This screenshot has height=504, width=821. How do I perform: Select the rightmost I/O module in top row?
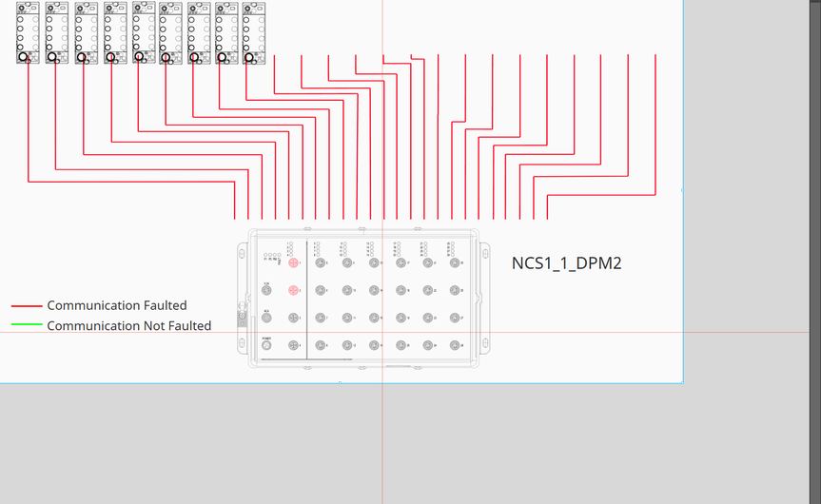pyautogui.click(x=253, y=31)
